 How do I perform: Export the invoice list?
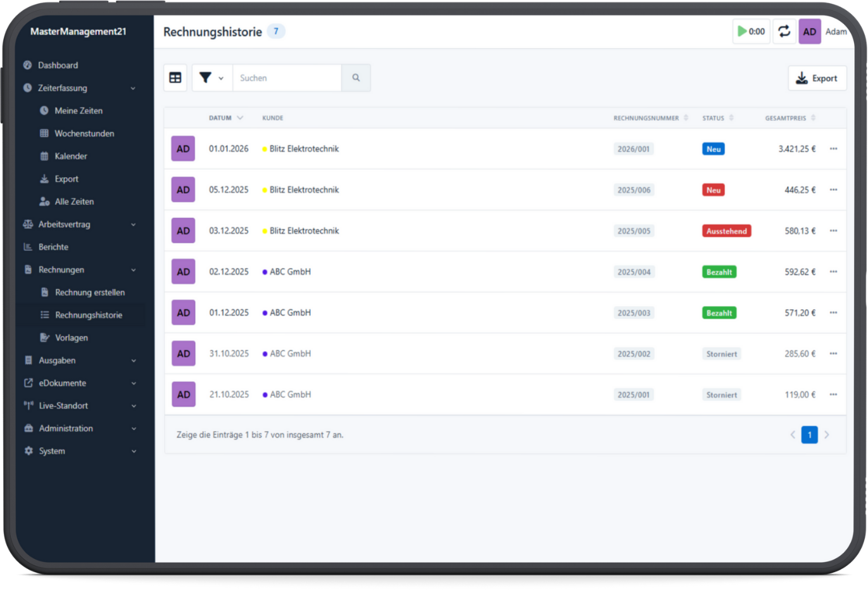tap(817, 78)
